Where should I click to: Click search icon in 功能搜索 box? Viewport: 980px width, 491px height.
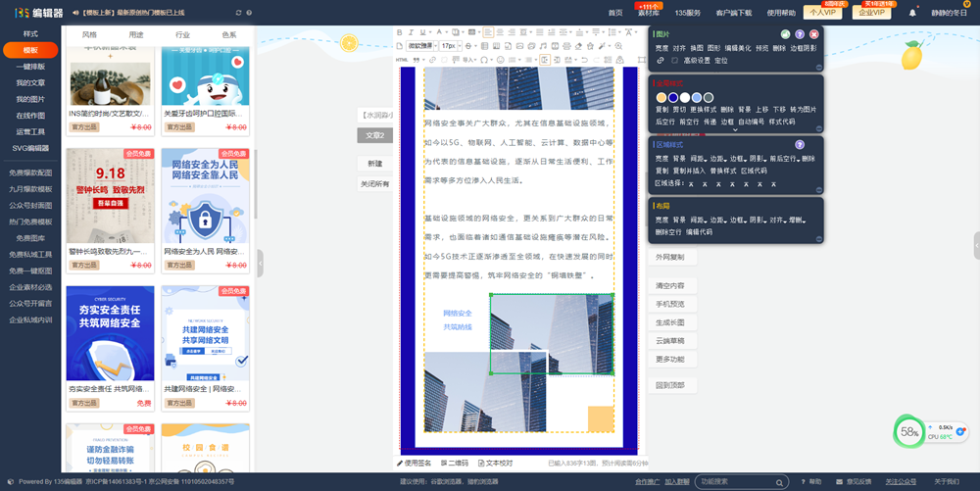tap(779, 482)
